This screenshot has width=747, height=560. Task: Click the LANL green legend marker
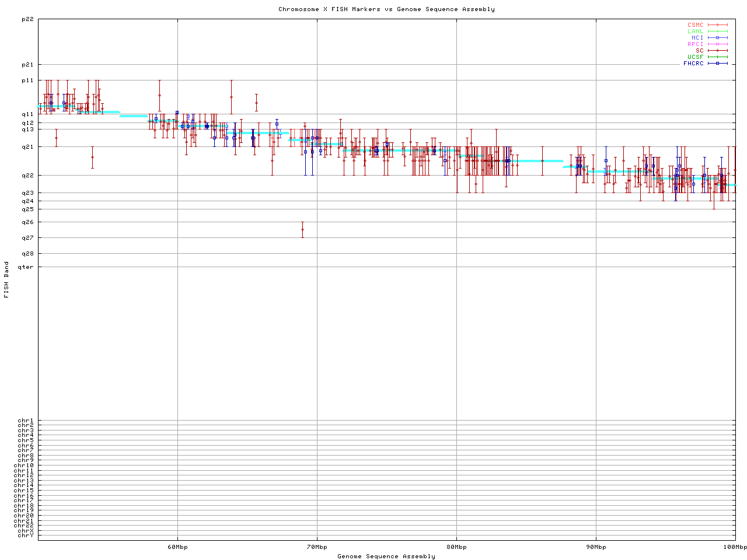pos(717,32)
